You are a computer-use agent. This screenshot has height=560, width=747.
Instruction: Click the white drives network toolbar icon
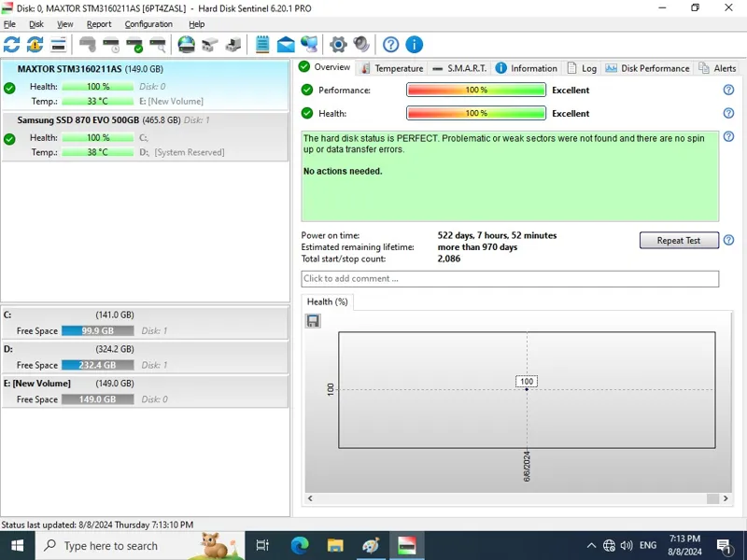209,45
